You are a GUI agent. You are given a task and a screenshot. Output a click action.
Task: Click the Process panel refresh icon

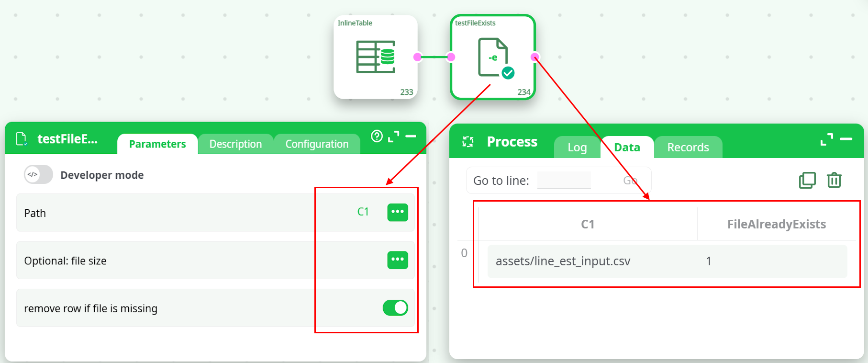(467, 142)
